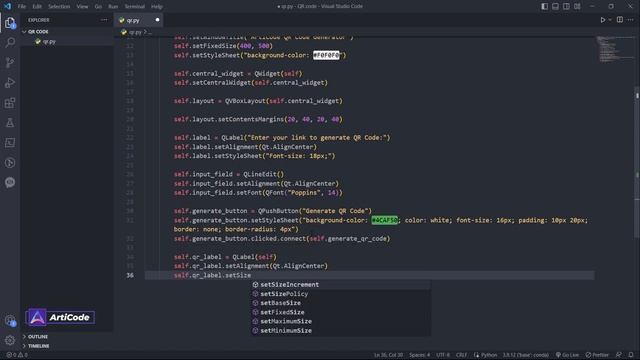Click qr.py in the breadcrumb path

[x=135, y=32]
